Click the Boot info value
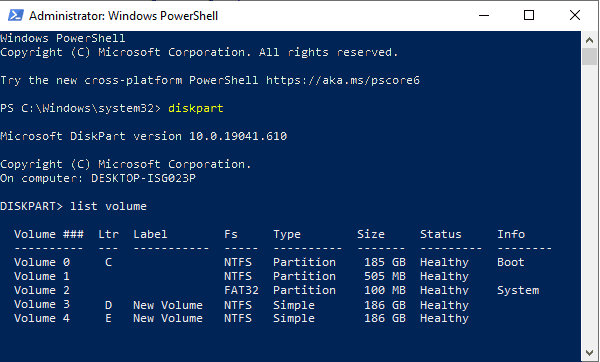600x362 pixels. [x=511, y=262]
